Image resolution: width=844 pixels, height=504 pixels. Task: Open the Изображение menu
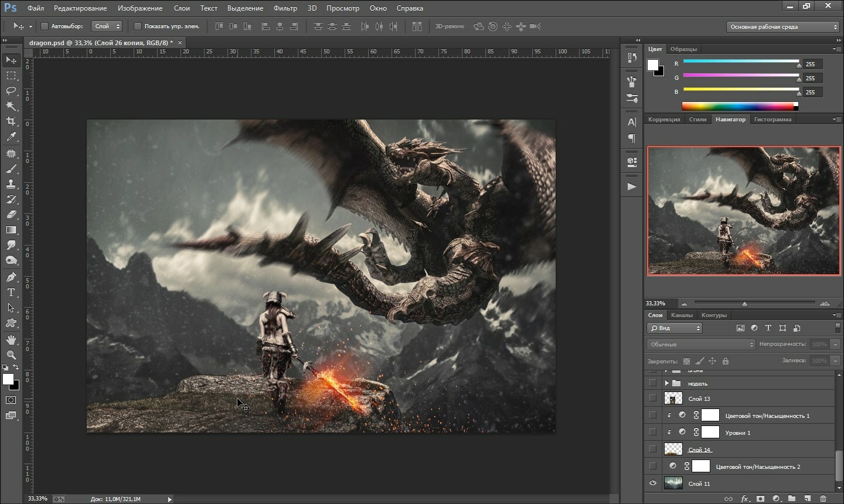(140, 8)
